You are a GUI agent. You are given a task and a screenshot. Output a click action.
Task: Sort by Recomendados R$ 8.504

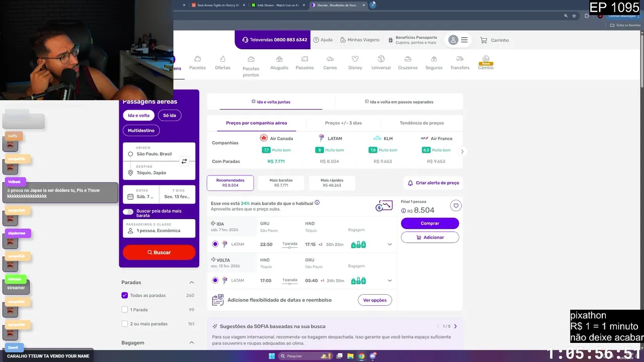(x=230, y=183)
